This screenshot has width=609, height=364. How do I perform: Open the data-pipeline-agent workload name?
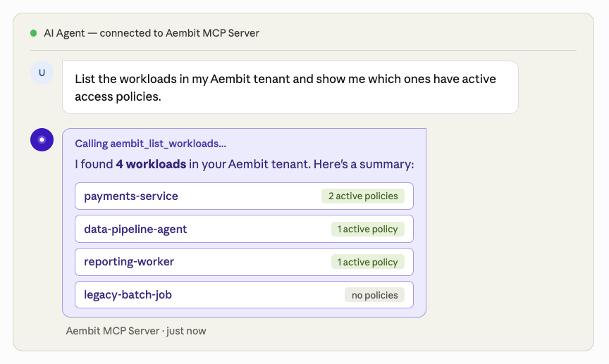(x=135, y=229)
